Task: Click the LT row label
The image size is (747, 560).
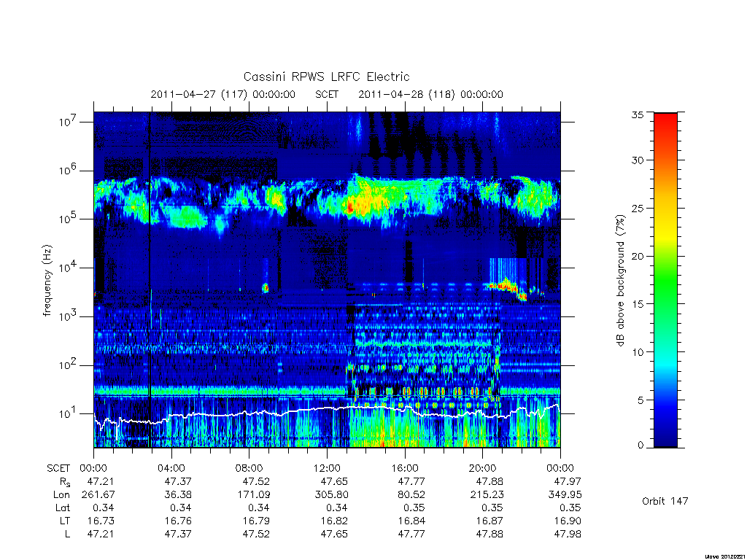Action: [65, 521]
